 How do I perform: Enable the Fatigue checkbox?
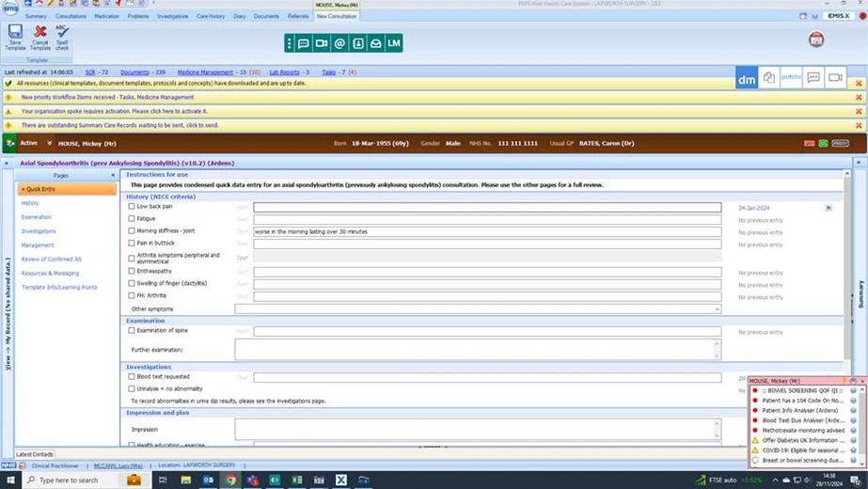[x=132, y=219]
